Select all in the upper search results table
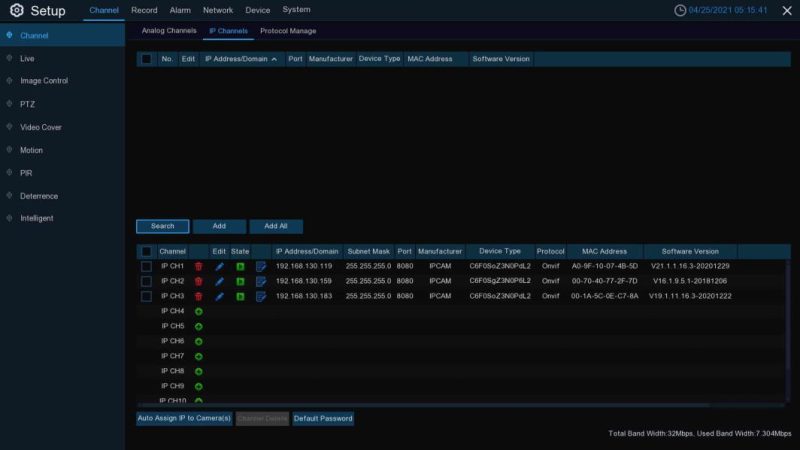 pyautogui.click(x=146, y=59)
